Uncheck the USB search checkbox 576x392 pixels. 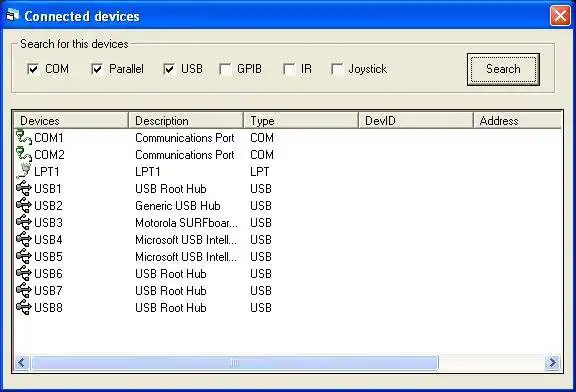click(169, 69)
